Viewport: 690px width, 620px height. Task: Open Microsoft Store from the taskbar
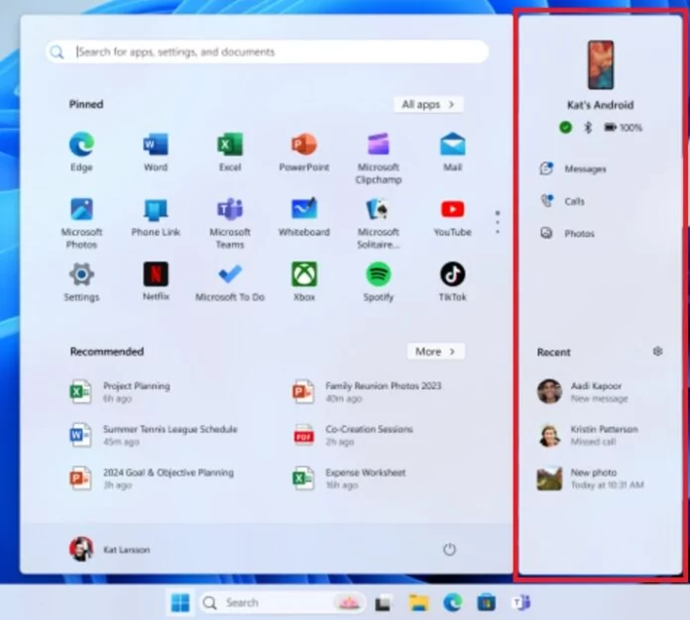(x=486, y=602)
